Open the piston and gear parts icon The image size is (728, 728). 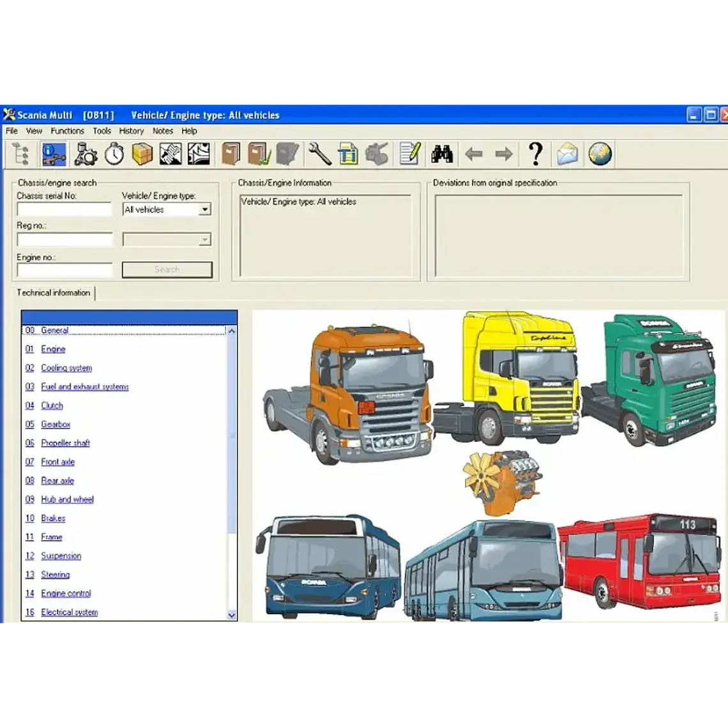click(86, 154)
